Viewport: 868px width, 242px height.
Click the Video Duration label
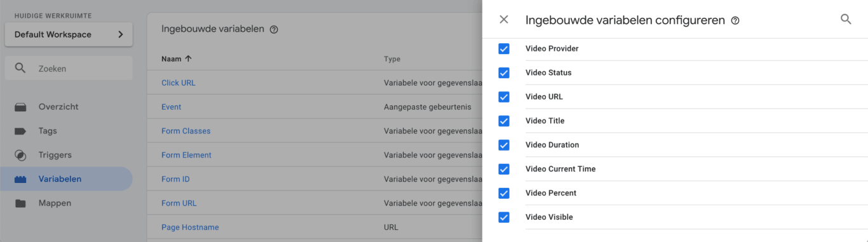tap(552, 145)
